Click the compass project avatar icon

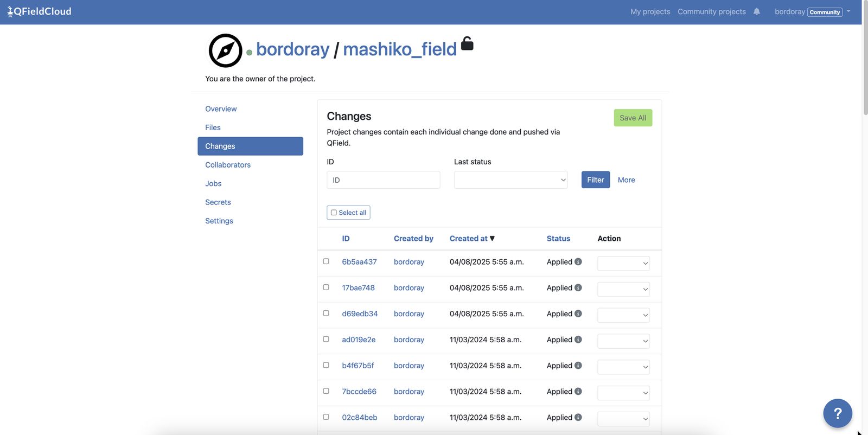[225, 50]
